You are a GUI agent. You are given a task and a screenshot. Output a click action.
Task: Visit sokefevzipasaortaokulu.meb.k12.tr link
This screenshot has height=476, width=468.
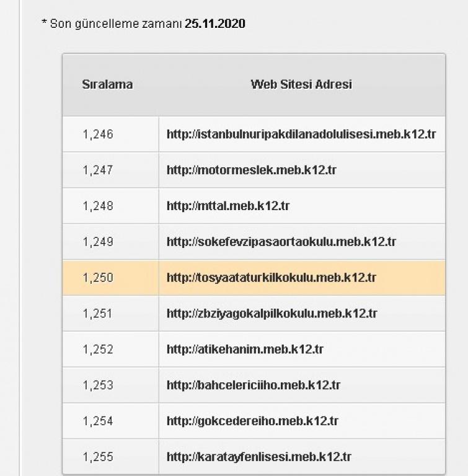coord(281,242)
